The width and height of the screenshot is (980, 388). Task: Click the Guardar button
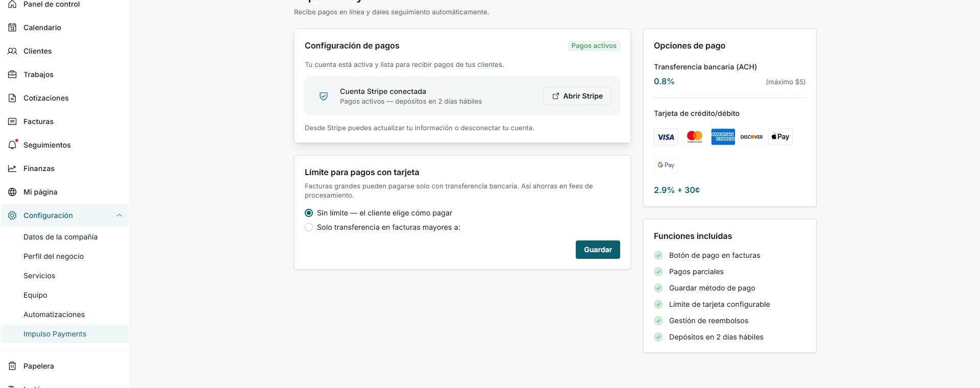598,250
